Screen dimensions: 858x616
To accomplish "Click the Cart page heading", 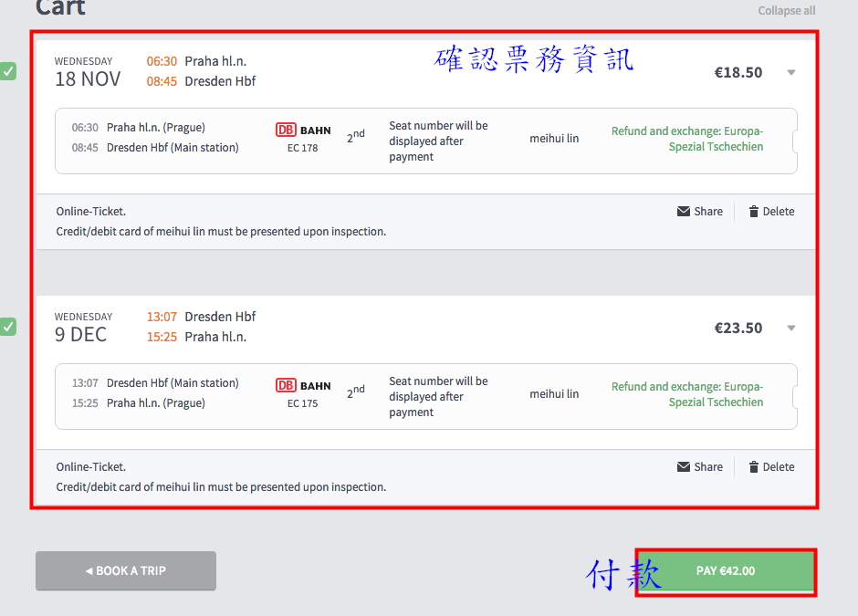I will tap(60, 8).
